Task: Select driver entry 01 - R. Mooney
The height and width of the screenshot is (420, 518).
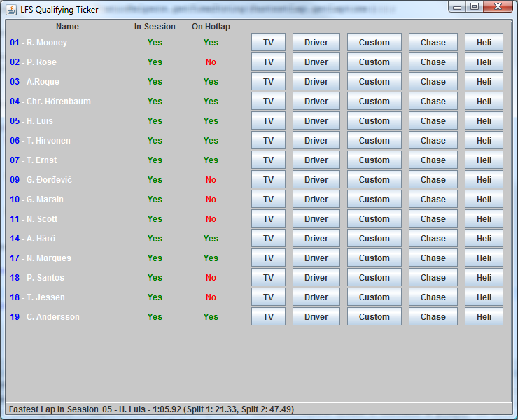Action: point(38,42)
